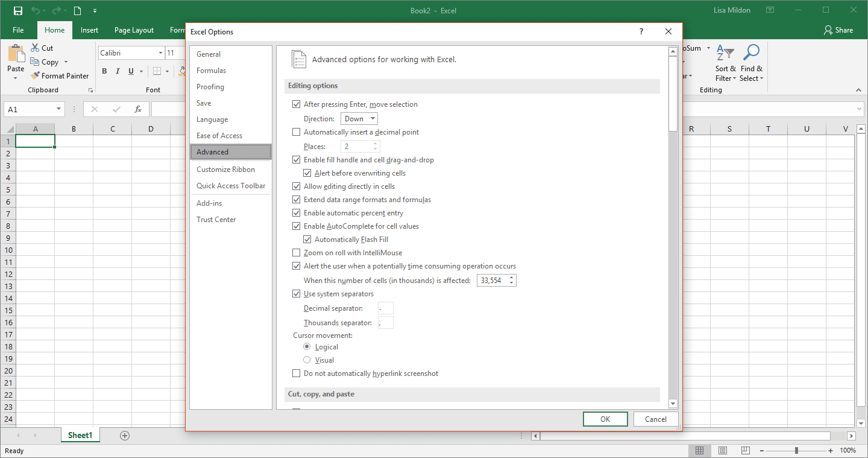
Task: Add a new sheet with plus icon
Action: 125,435
